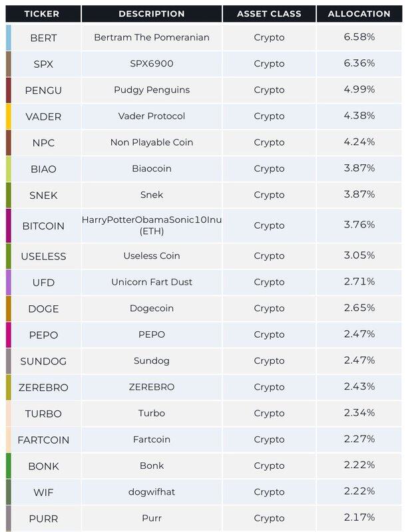Click the light blue swatch beside BERT
Viewport: 408px width, 532px height.
[9, 38]
